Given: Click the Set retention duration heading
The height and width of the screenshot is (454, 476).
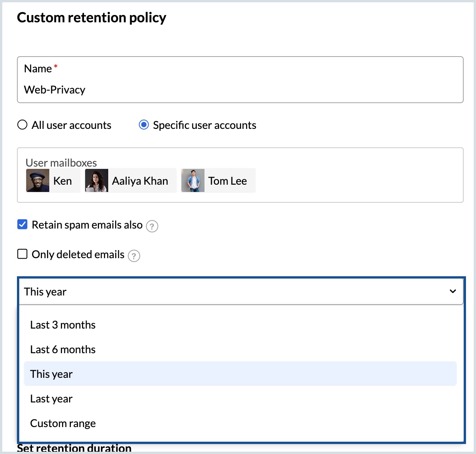Looking at the screenshot, I should click(x=75, y=447).
